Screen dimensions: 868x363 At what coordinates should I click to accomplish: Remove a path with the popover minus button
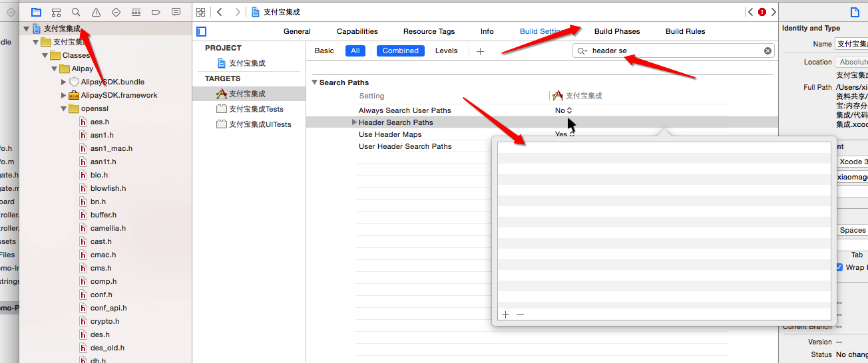tap(521, 314)
